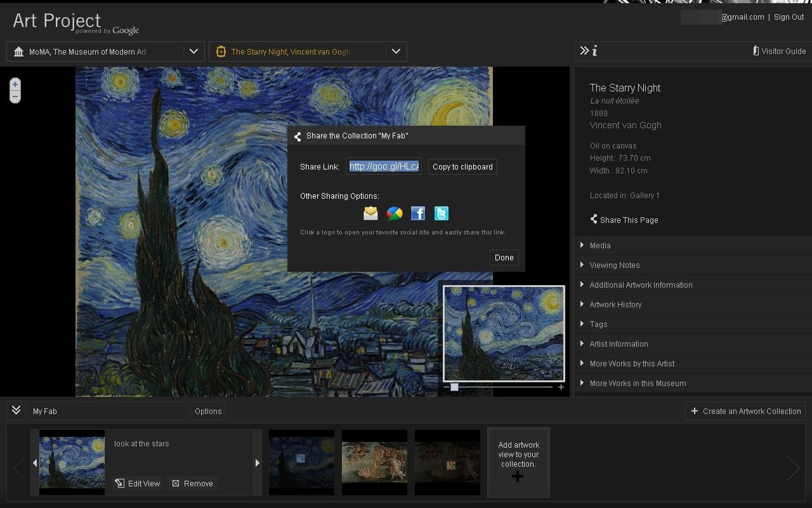
Task: Open the collection Options menu
Action: point(208,411)
